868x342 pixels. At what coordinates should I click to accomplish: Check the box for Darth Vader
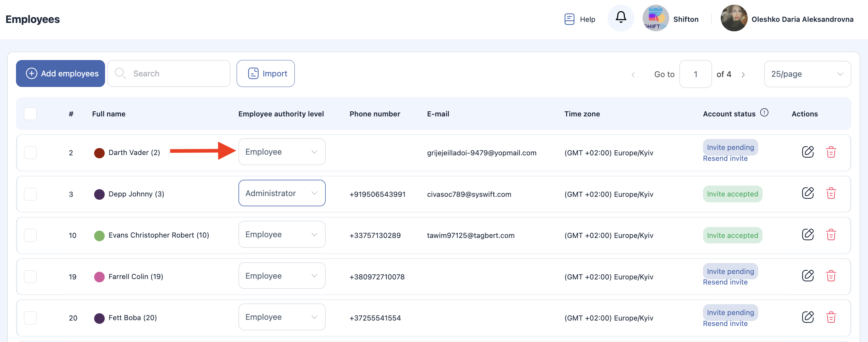[31, 153]
